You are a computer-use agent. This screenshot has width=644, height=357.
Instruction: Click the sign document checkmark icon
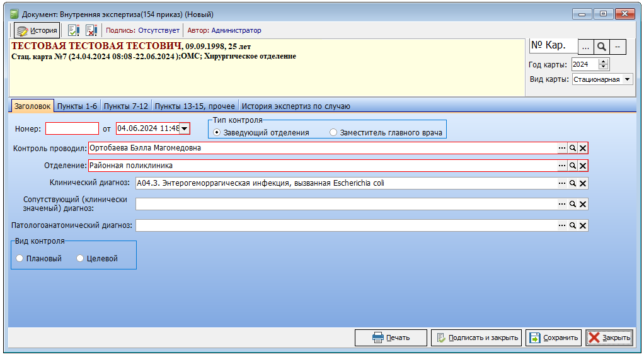click(74, 30)
